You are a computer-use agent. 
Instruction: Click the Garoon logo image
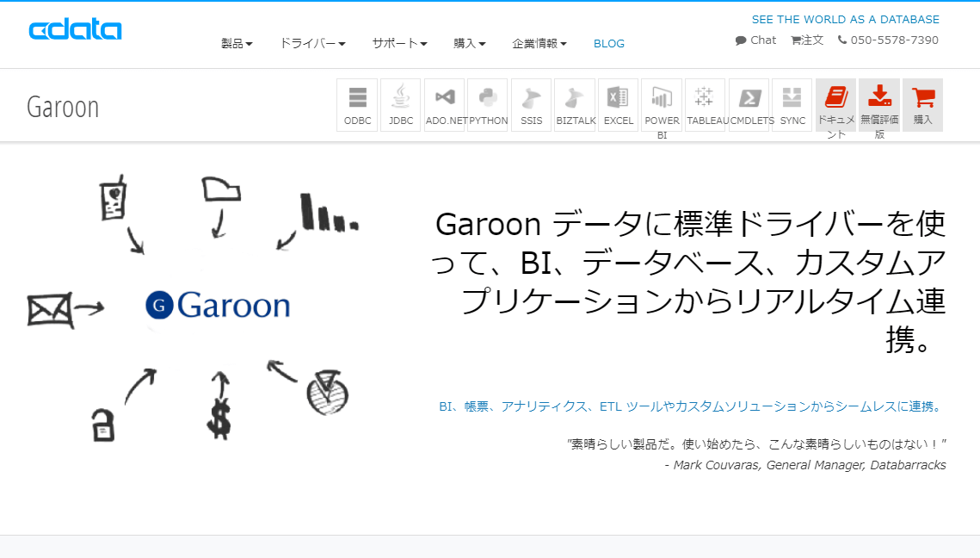[219, 306]
